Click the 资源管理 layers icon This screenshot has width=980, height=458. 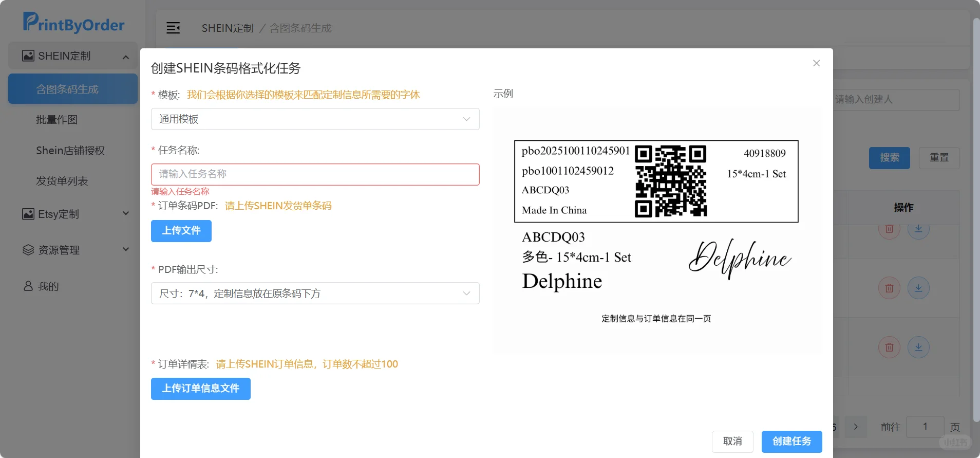point(28,250)
